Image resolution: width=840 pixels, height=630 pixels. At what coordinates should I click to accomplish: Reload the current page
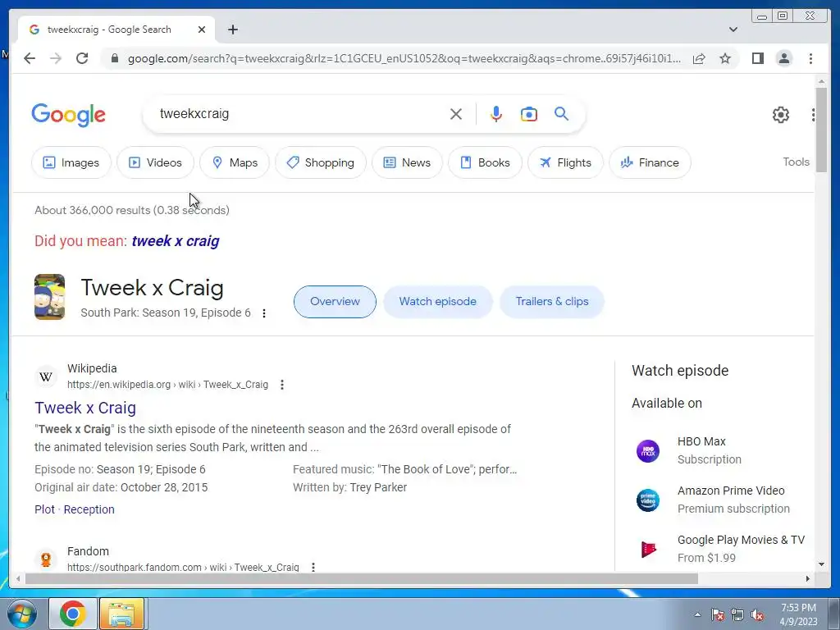pos(82,58)
